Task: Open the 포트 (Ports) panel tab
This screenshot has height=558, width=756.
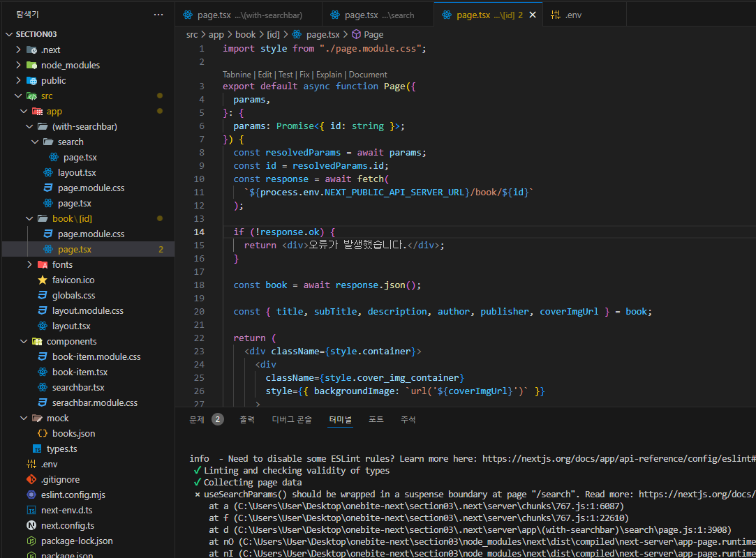Action: coord(376,420)
